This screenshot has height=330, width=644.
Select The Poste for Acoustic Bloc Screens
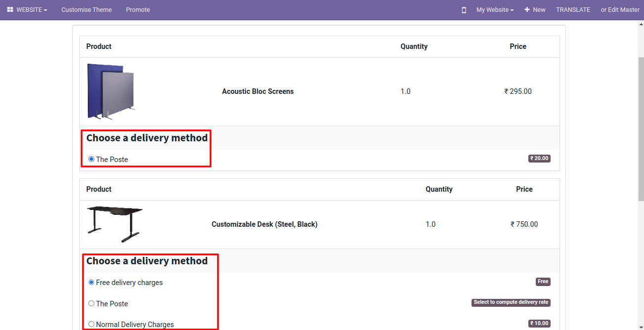[91, 159]
